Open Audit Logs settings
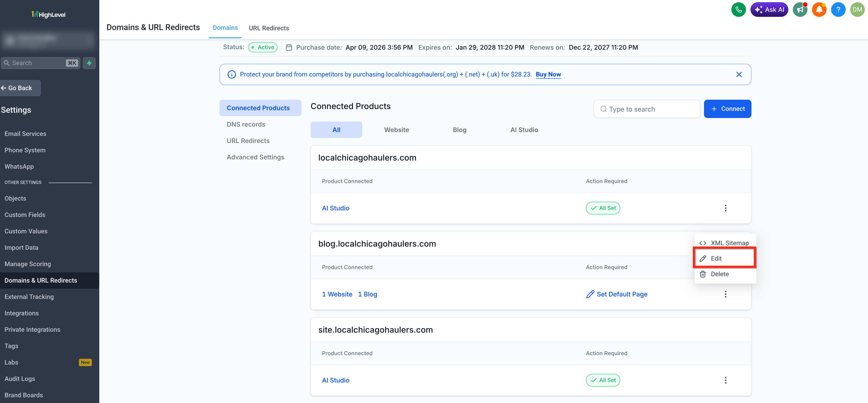868x403 pixels. click(20, 379)
